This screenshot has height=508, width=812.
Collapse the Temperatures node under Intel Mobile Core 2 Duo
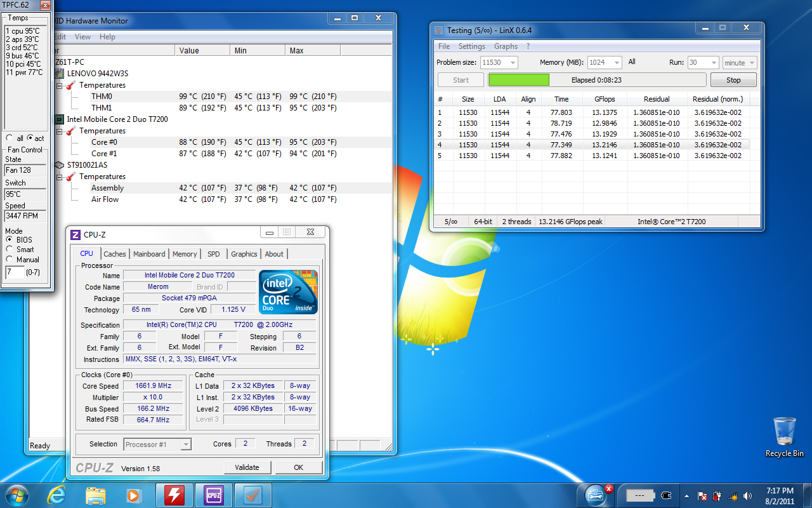tap(60, 131)
